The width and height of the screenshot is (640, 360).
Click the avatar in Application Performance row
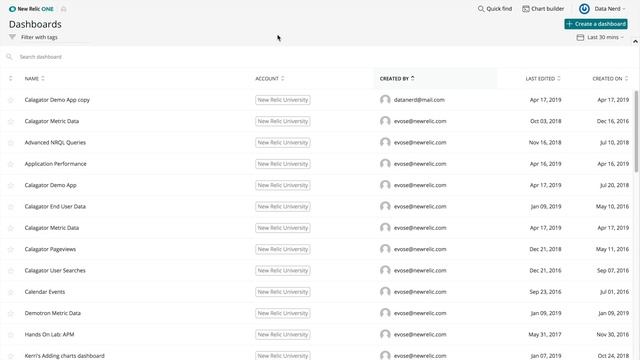385,164
